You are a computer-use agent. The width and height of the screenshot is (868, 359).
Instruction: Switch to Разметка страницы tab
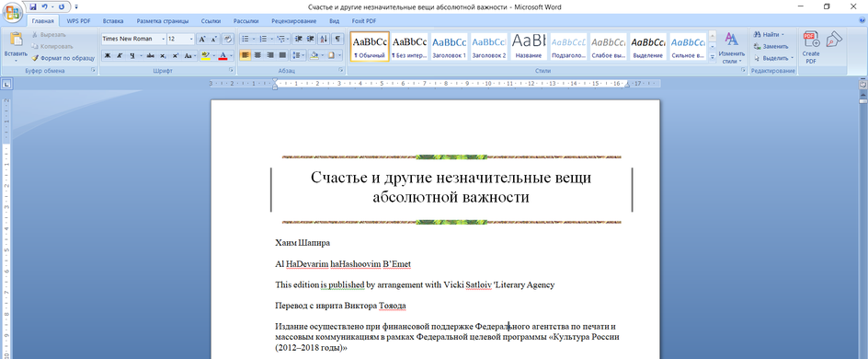[163, 21]
